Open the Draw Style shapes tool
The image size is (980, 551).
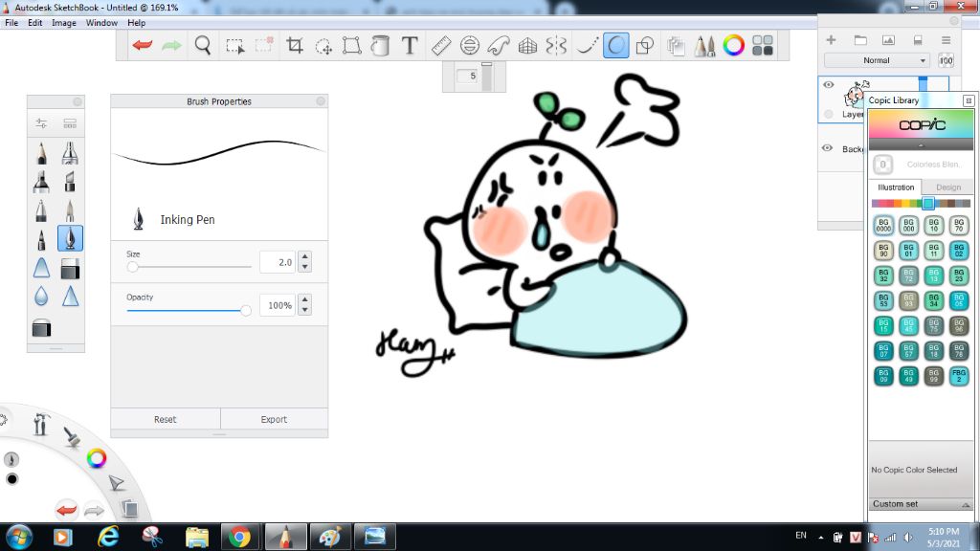click(x=644, y=45)
